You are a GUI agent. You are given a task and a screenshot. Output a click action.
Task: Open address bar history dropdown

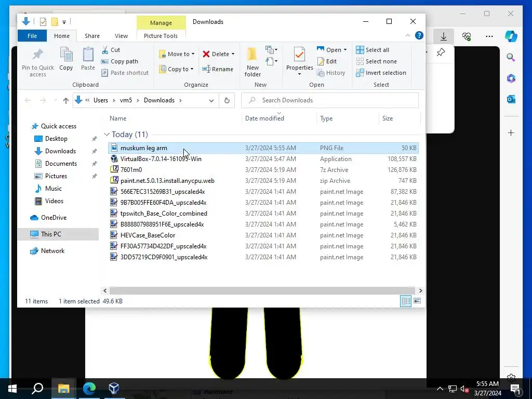(211, 100)
